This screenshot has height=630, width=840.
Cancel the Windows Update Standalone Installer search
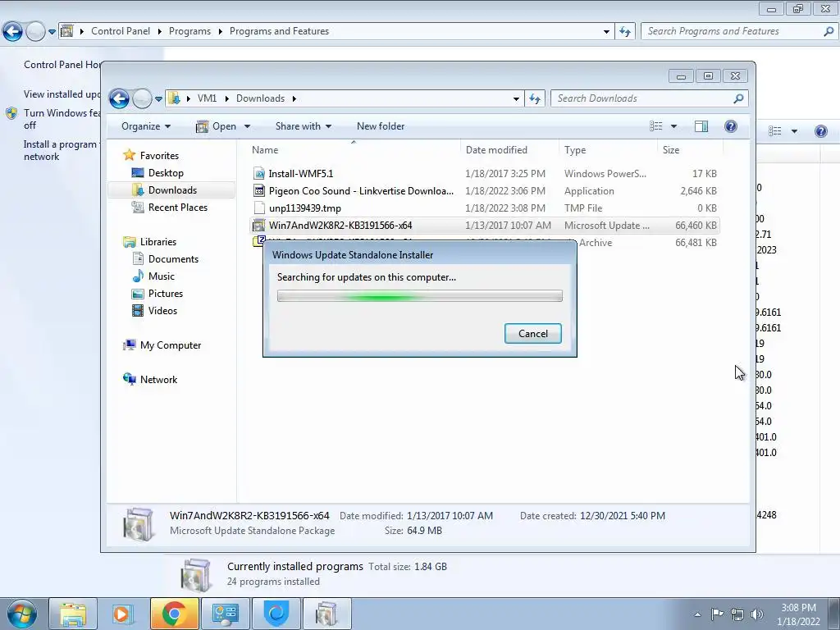click(532, 333)
